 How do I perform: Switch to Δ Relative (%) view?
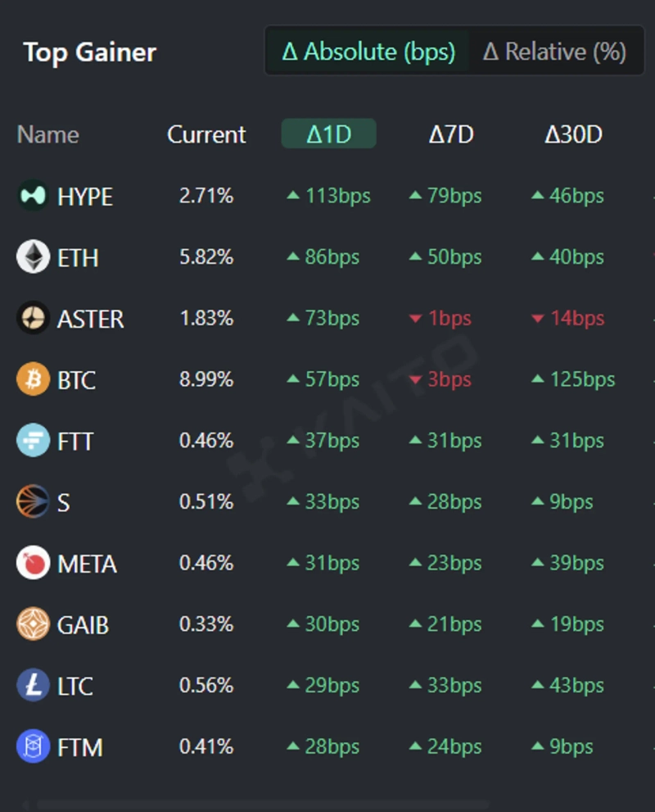554,52
